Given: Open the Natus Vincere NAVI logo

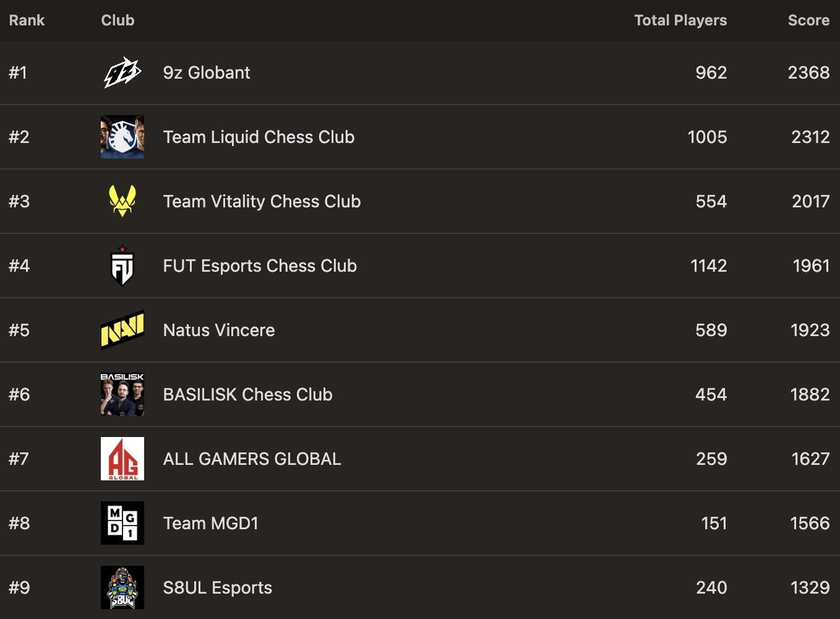Looking at the screenshot, I should [x=122, y=330].
